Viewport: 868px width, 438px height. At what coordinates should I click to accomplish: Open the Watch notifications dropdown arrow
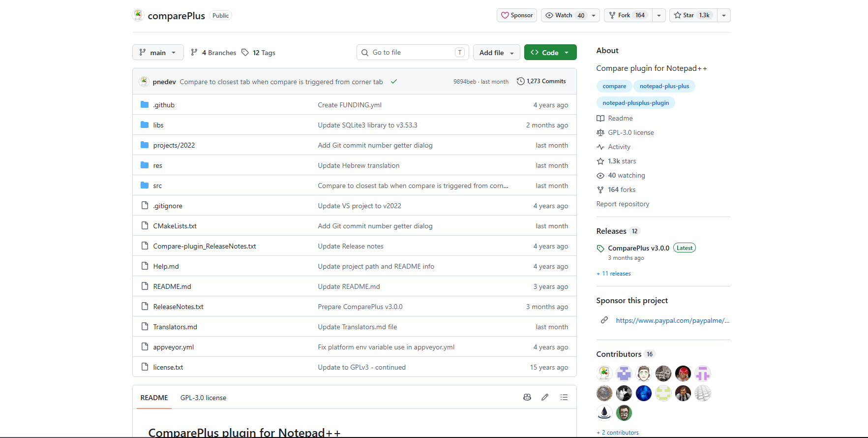(x=594, y=15)
